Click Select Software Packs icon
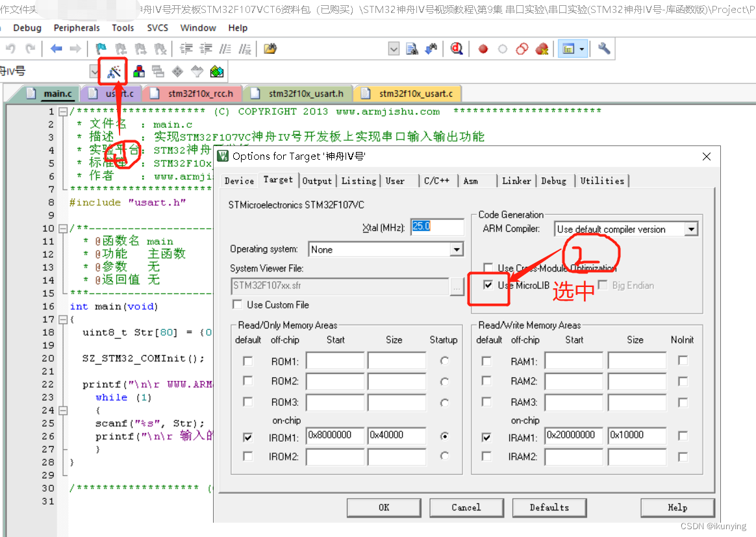The height and width of the screenshot is (537, 756). (197, 72)
